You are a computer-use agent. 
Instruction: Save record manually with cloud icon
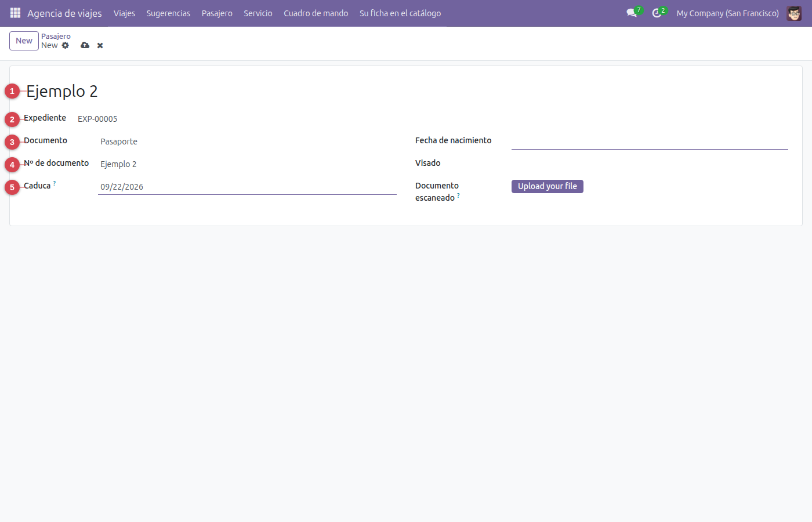pyautogui.click(x=85, y=45)
